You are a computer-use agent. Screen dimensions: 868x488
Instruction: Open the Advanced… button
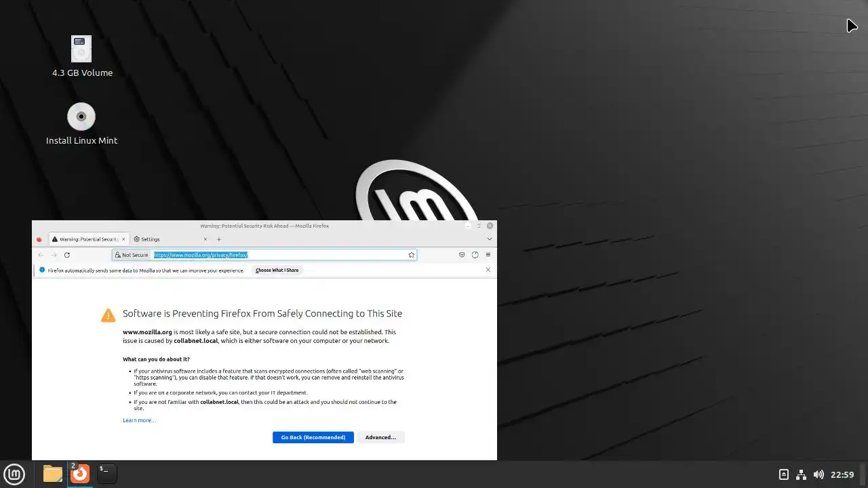pyautogui.click(x=380, y=437)
